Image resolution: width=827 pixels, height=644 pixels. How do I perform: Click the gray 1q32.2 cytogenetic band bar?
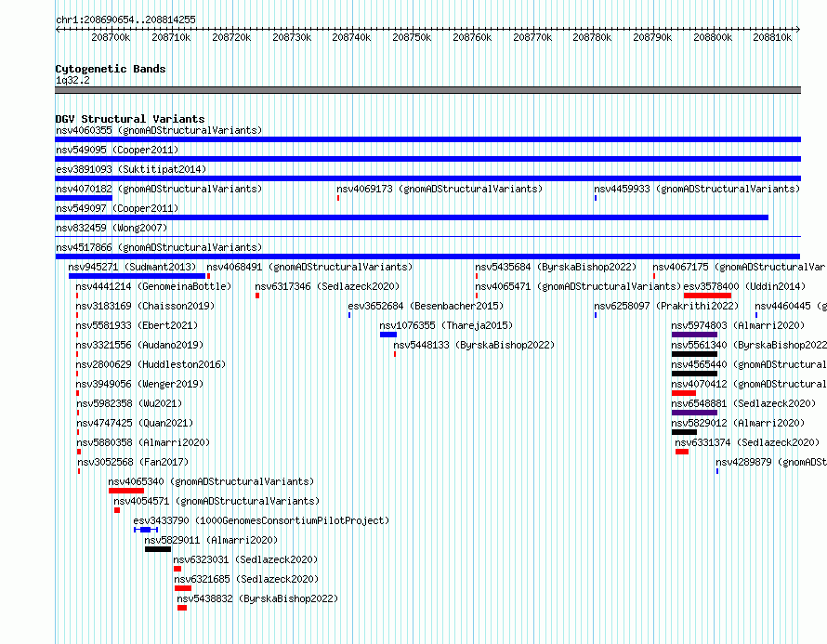click(x=427, y=90)
